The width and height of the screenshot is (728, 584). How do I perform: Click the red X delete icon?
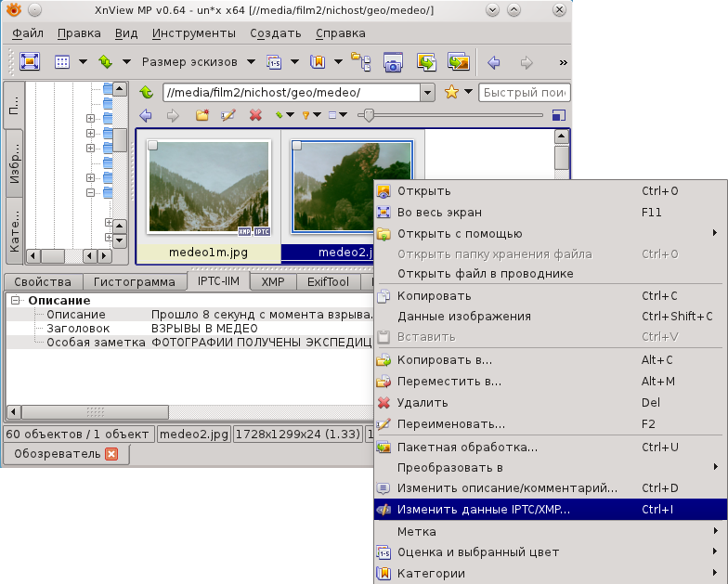coord(255,115)
